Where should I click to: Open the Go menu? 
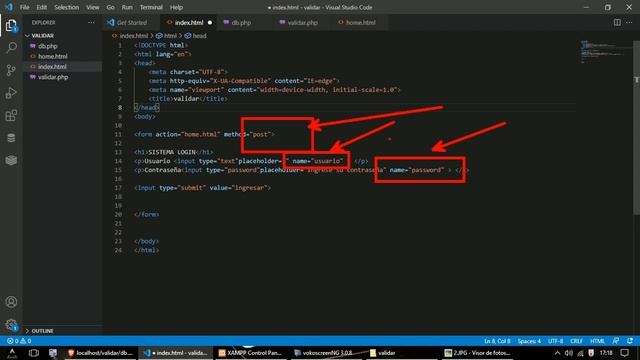[110, 7]
